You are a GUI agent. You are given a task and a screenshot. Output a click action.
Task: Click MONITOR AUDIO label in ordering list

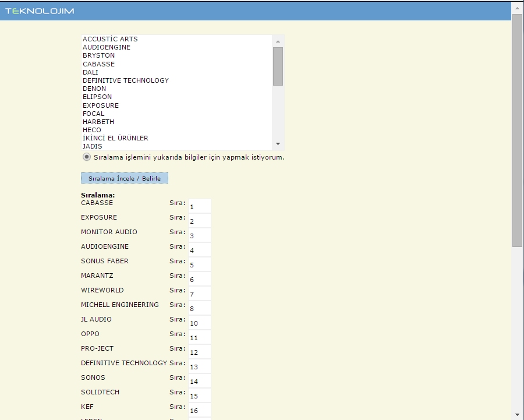tap(109, 232)
